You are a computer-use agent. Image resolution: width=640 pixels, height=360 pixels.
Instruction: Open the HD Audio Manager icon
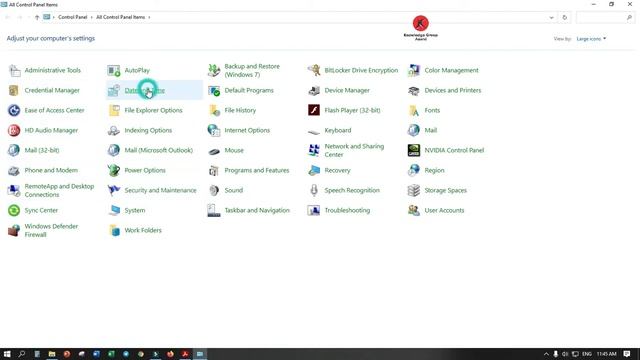click(x=14, y=130)
